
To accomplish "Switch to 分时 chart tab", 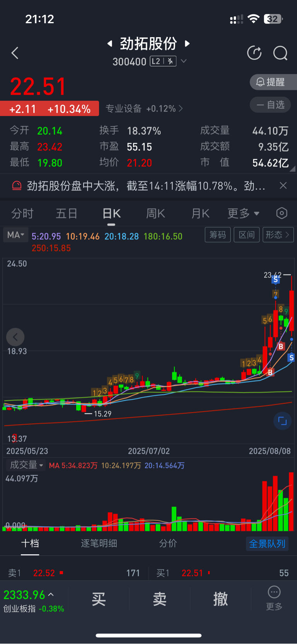I will (22, 213).
